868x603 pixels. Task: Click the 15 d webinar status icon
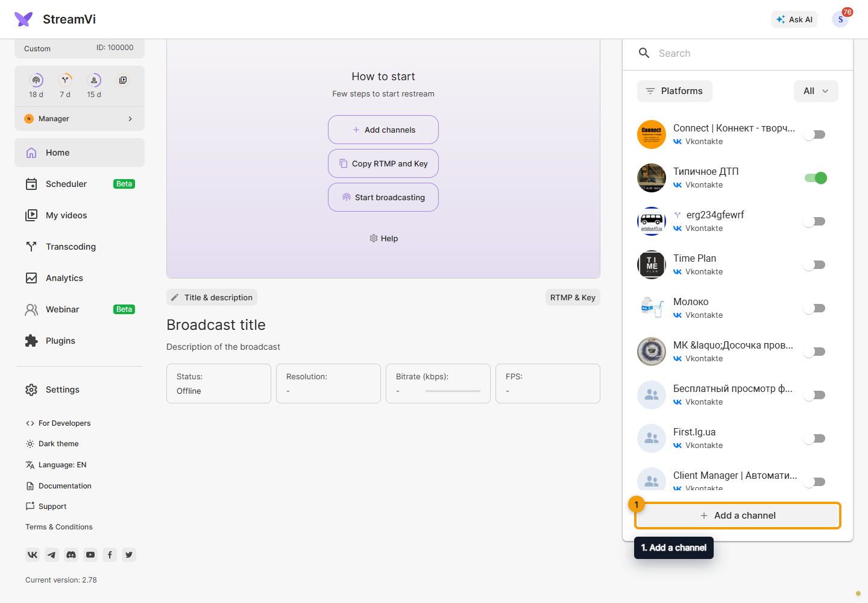(x=94, y=80)
